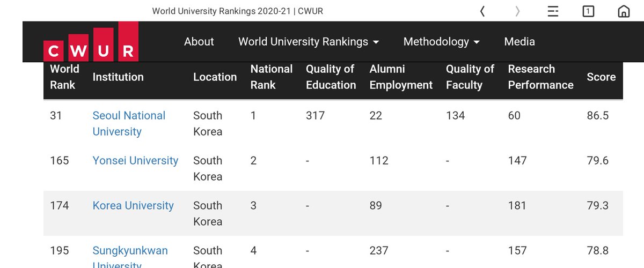Click the Score column header
This screenshot has width=644, height=268.
point(601,77)
